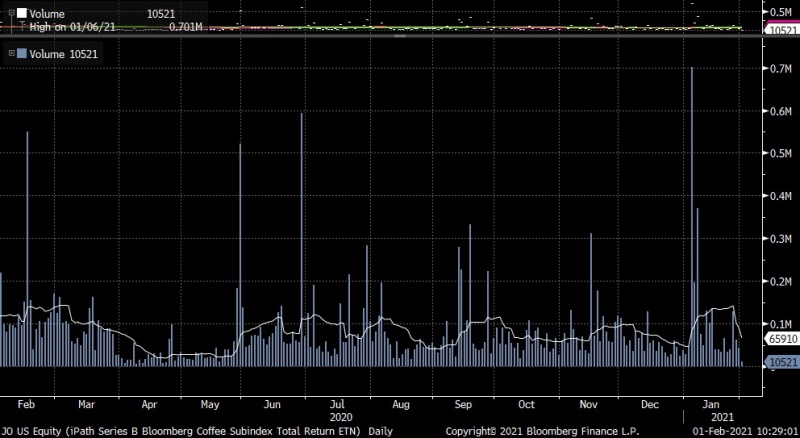This screenshot has height=438, width=800.
Task: Collapse the top panel Volume legend
Action: 12,13
